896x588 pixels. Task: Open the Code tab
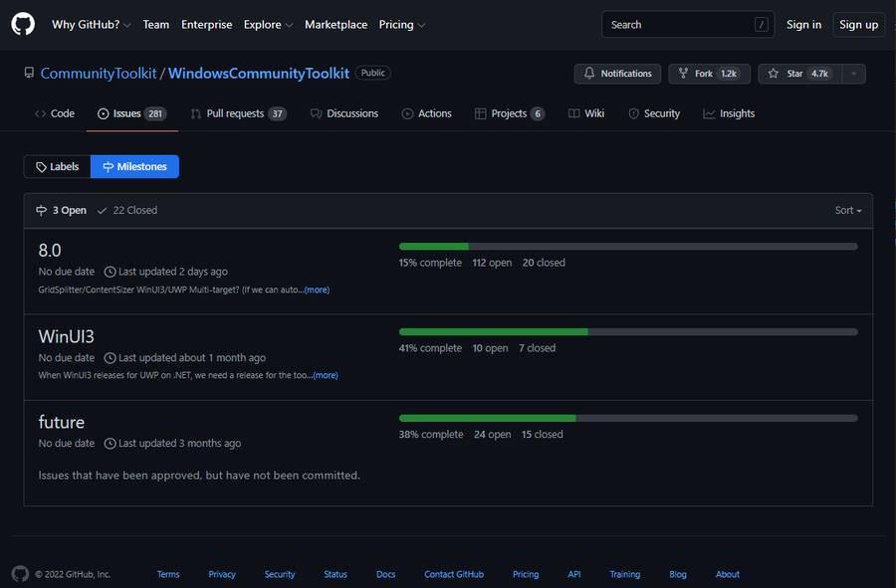click(x=55, y=113)
